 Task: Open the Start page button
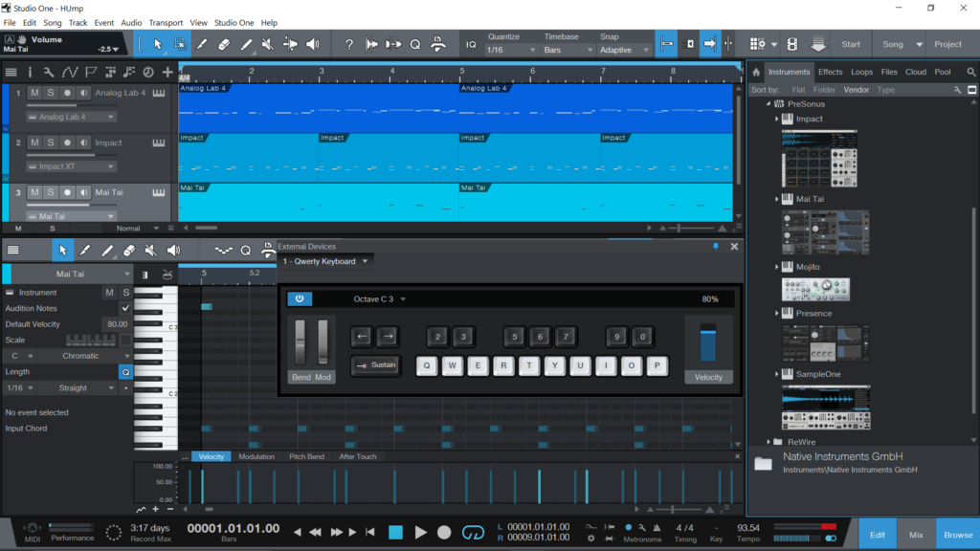coord(851,44)
